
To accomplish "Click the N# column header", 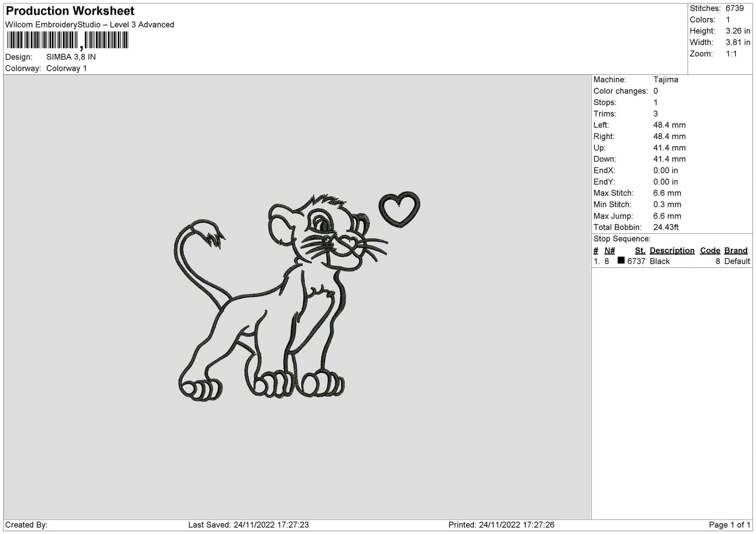I will (x=610, y=251).
